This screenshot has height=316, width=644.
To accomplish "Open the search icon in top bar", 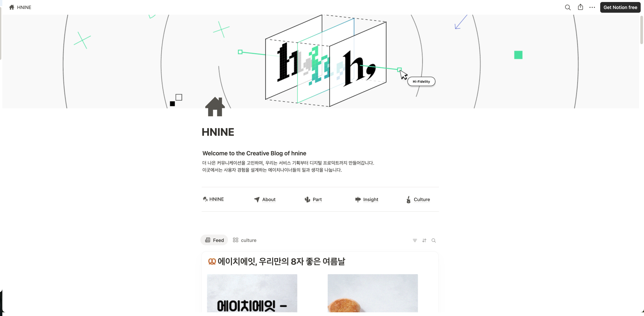I will 567,7.
